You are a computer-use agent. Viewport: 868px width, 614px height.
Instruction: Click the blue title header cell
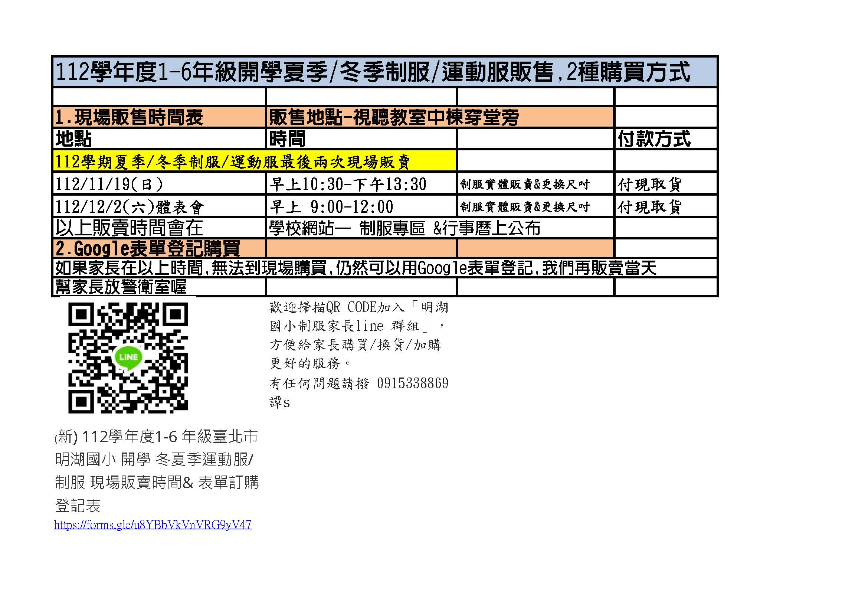pyautogui.click(x=384, y=72)
